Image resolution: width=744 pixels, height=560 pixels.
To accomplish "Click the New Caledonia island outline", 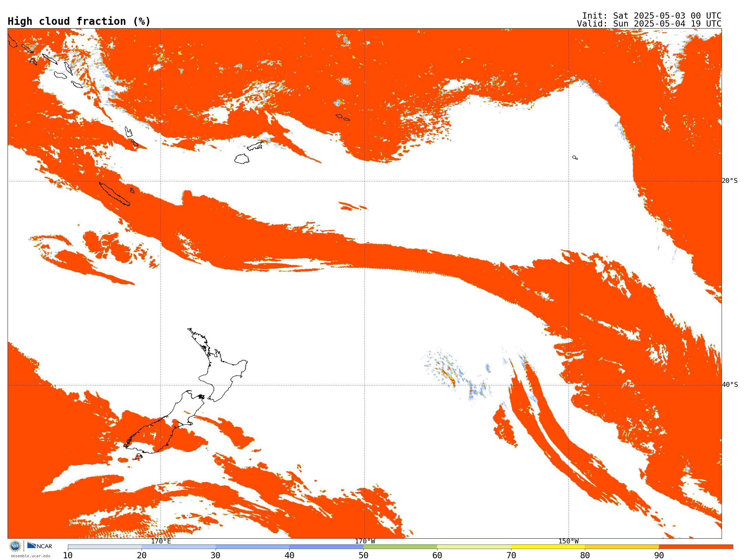I will point(114,194).
